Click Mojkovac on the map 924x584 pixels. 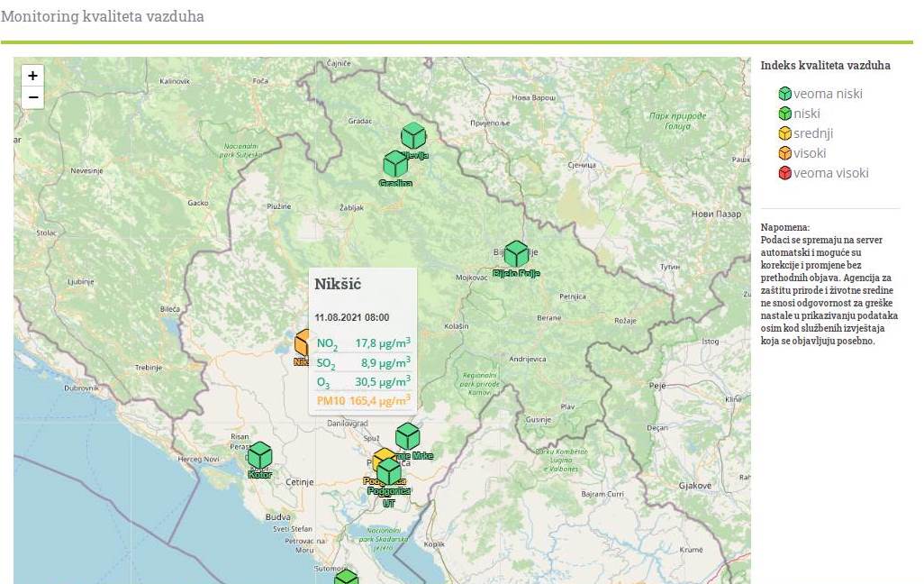[472, 278]
